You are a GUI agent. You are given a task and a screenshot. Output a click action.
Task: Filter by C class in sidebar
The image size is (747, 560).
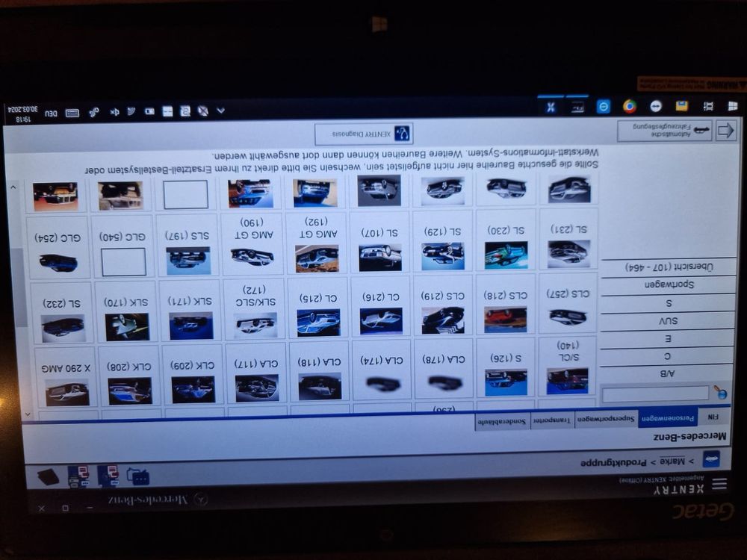pos(667,355)
